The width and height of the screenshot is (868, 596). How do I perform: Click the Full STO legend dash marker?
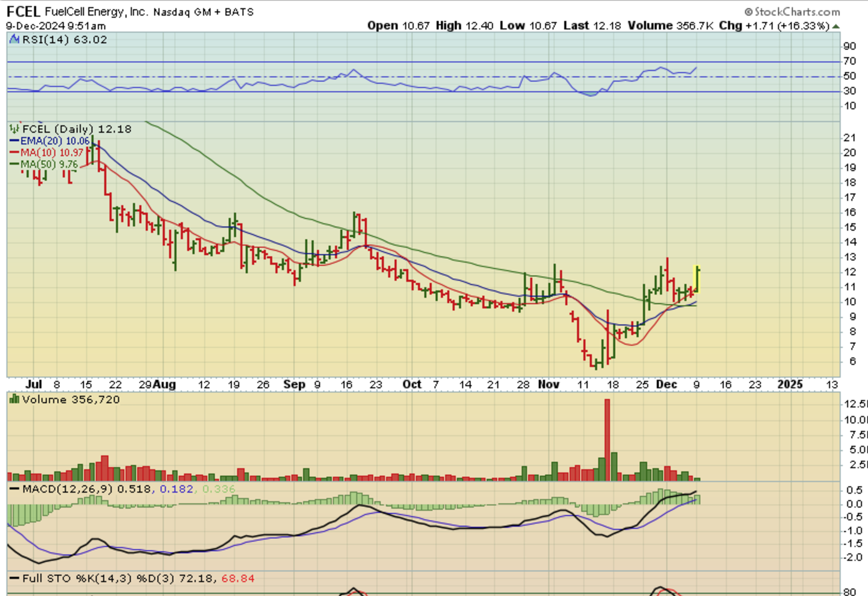point(14,578)
